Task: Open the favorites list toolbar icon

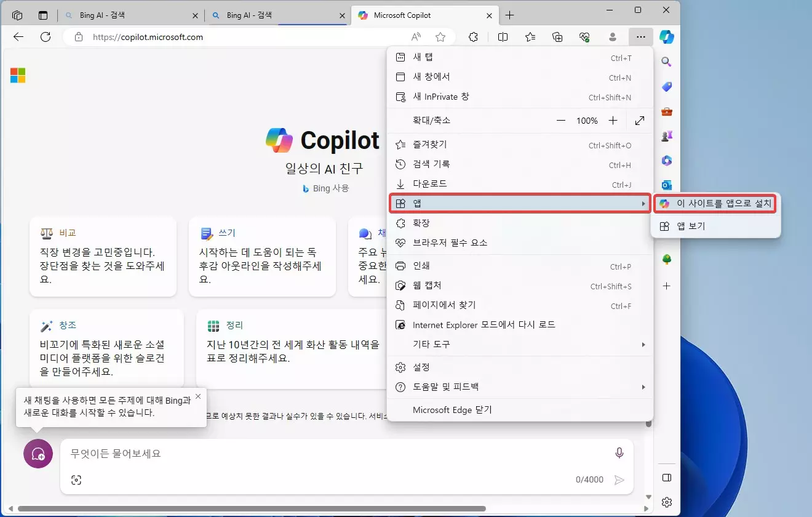Action: point(530,37)
